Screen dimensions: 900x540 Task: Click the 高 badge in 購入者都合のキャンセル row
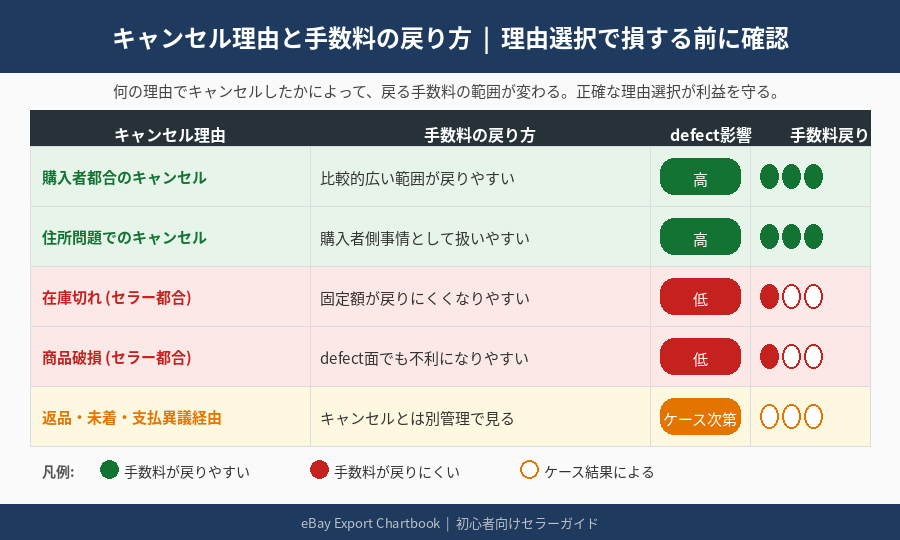[x=700, y=178]
